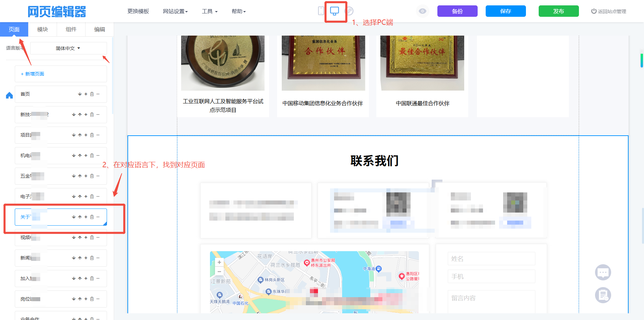Move the 关于 page up
The image size is (644, 320).
click(80, 217)
